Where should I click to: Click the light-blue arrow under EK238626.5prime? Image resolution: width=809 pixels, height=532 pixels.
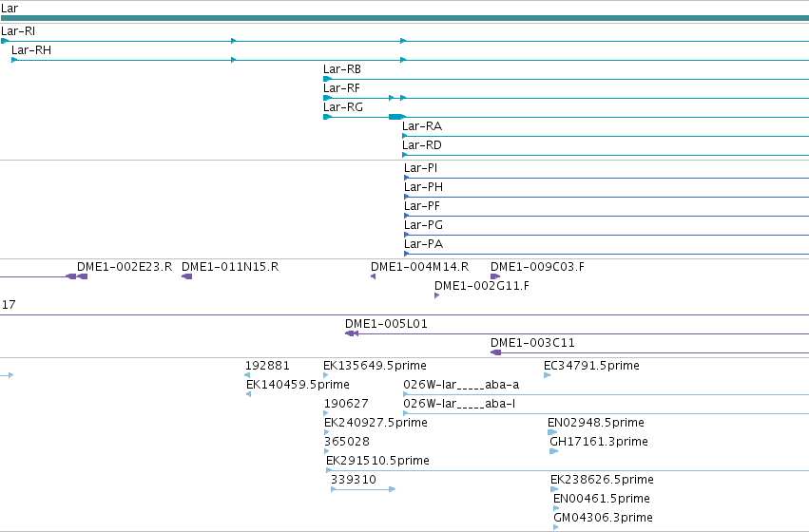pyautogui.click(x=554, y=489)
